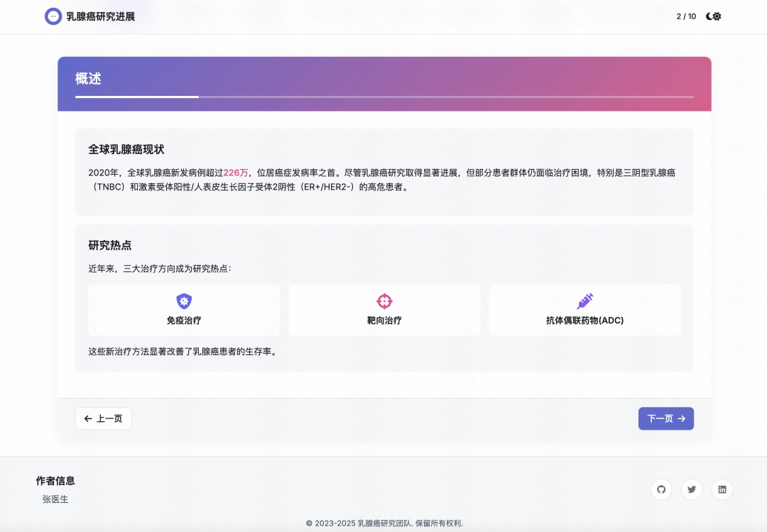Screen dimensions: 767x532
Task: Click the 概述 slide heading
Action: [88, 79]
